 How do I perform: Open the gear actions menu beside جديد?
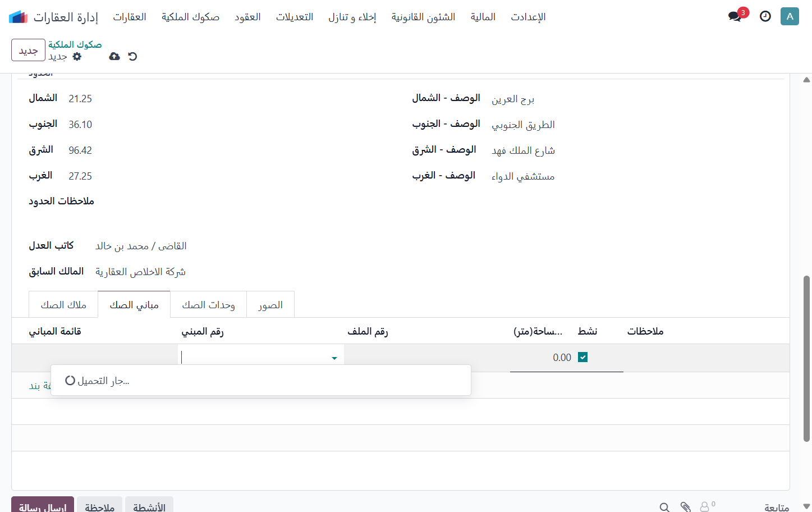77,56
